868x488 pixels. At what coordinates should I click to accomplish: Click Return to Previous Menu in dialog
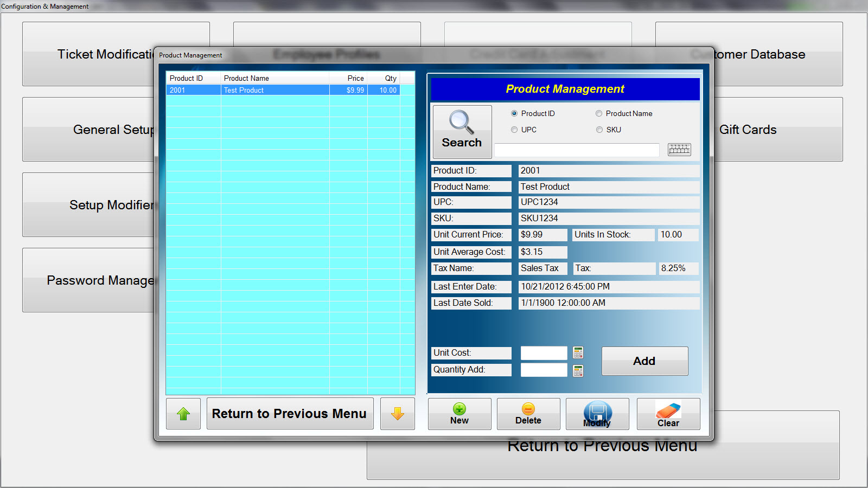click(x=290, y=414)
